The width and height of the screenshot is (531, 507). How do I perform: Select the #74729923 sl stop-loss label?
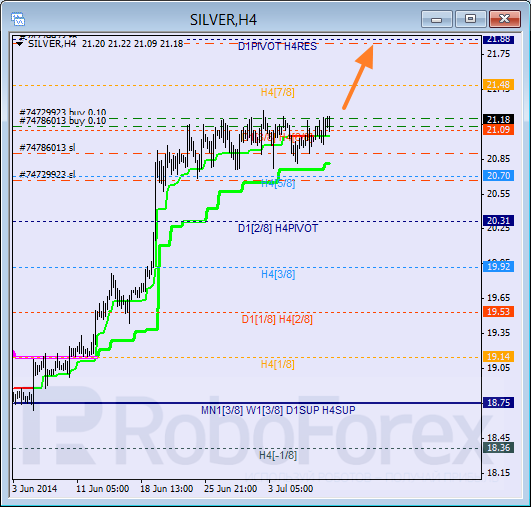click(47, 174)
